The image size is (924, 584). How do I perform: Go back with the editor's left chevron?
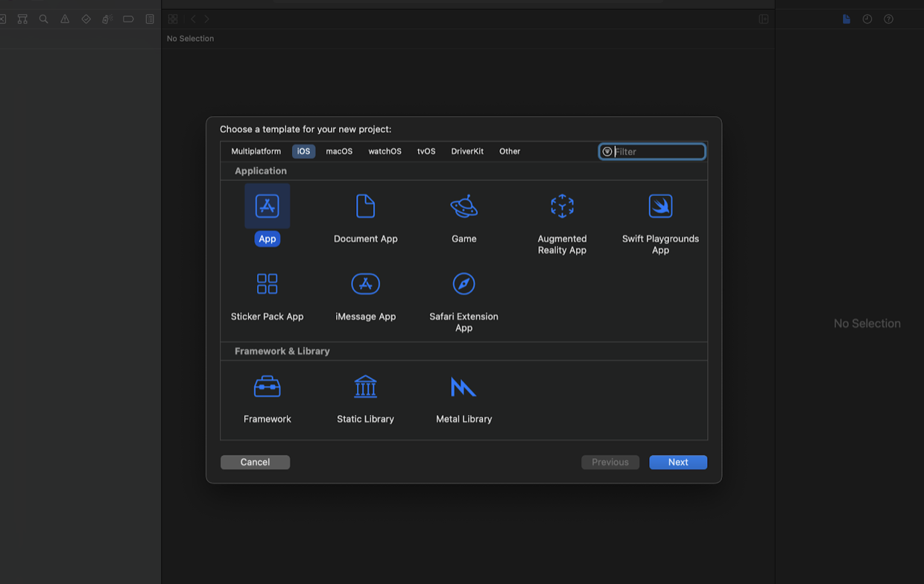193,19
